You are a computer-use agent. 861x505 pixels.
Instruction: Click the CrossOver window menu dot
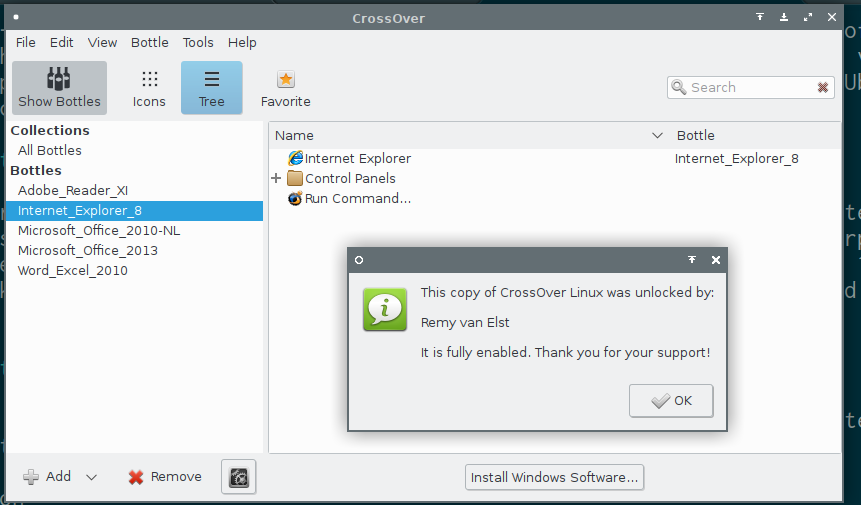pos(16,17)
